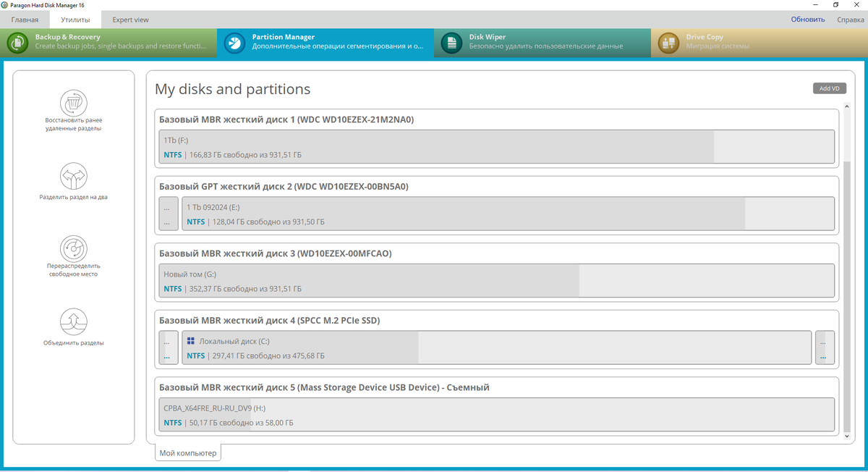Open the Partition Manager tool
The image size is (868, 472).
point(282,43)
